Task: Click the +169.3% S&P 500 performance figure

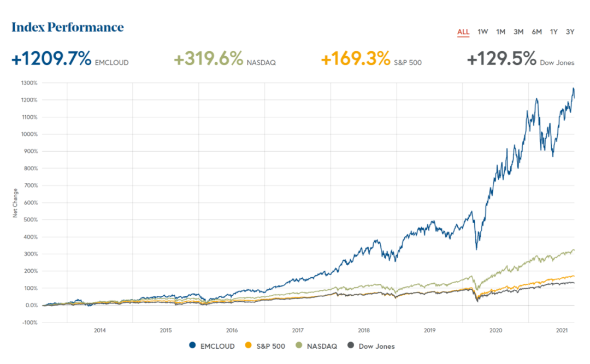Action: click(x=356, y=59)
